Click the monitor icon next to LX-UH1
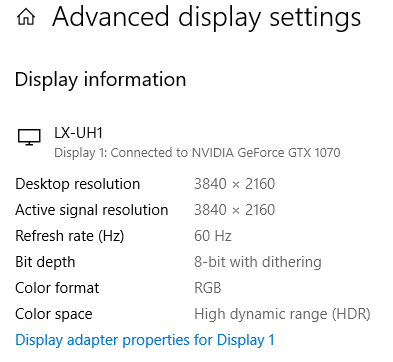393x362 pixels. pyautogui.click(x=29, y=137)
